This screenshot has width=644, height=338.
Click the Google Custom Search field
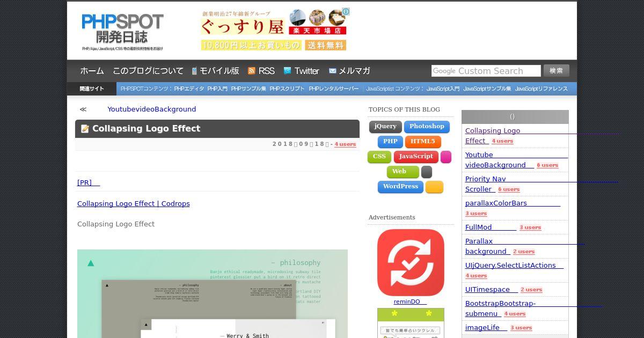coord(486,71)
